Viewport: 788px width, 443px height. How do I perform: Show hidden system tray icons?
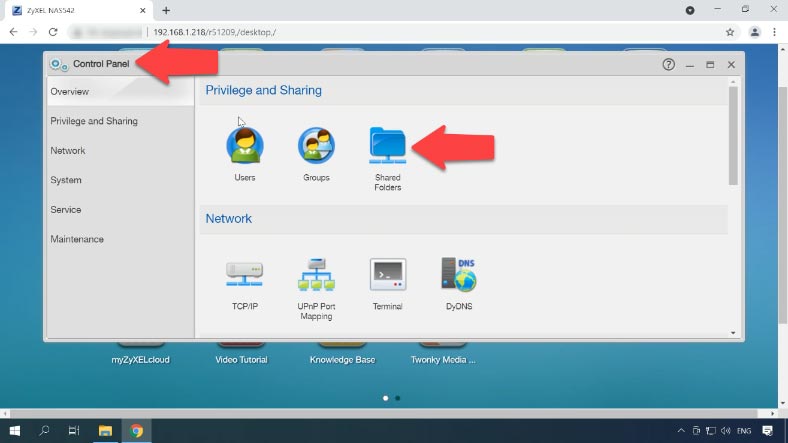coord(681,430)
